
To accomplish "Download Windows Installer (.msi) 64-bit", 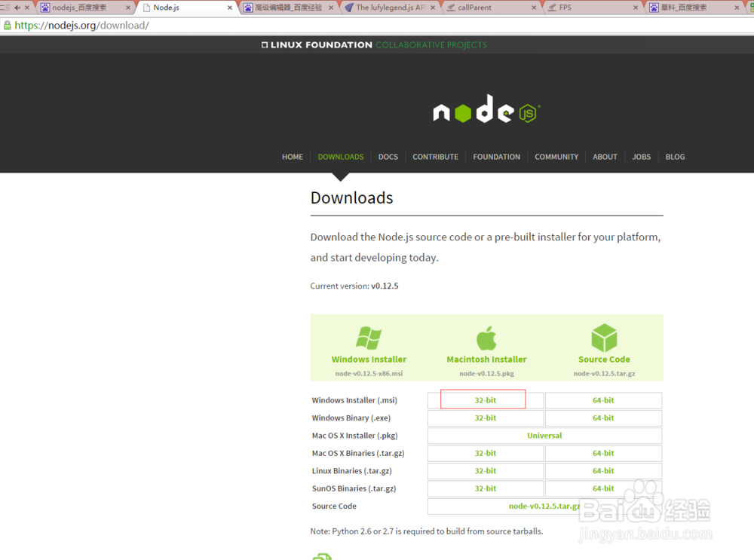I will point(603,400).
